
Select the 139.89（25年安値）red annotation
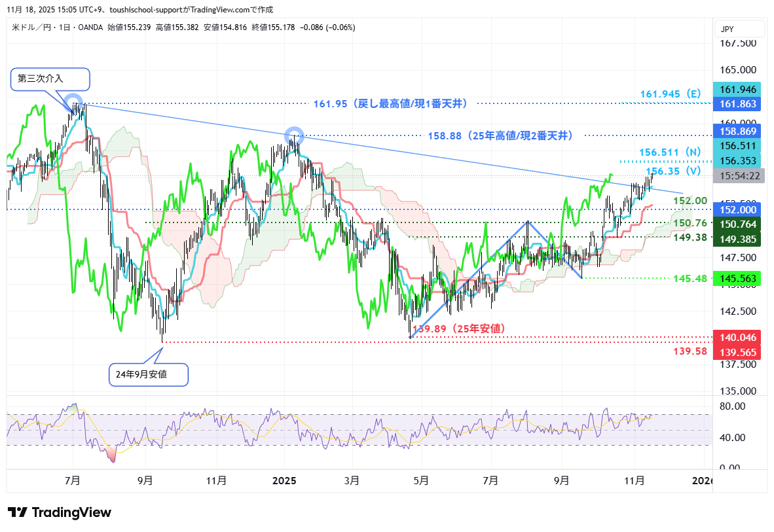(458, 328)
